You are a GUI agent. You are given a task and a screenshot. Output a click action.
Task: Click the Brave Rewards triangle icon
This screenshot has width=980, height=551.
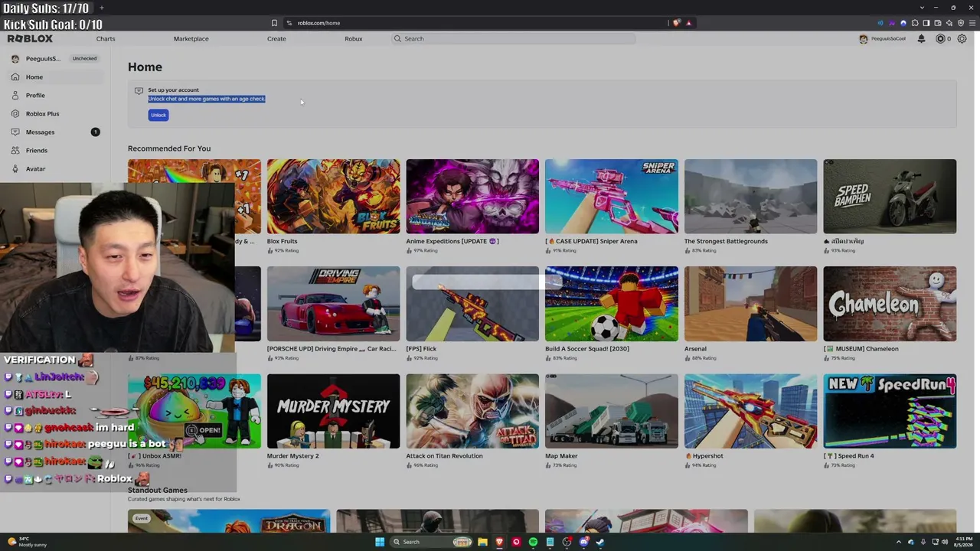[688, 23]
